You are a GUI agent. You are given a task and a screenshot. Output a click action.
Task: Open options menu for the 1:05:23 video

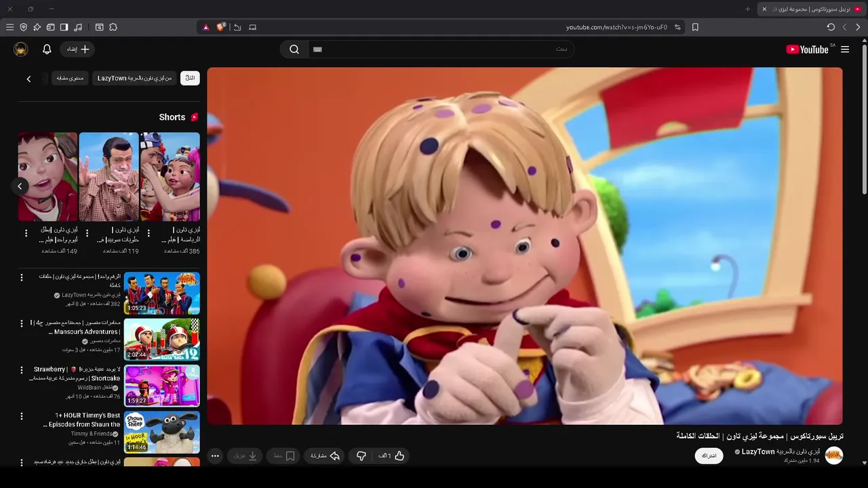[21, 278]
